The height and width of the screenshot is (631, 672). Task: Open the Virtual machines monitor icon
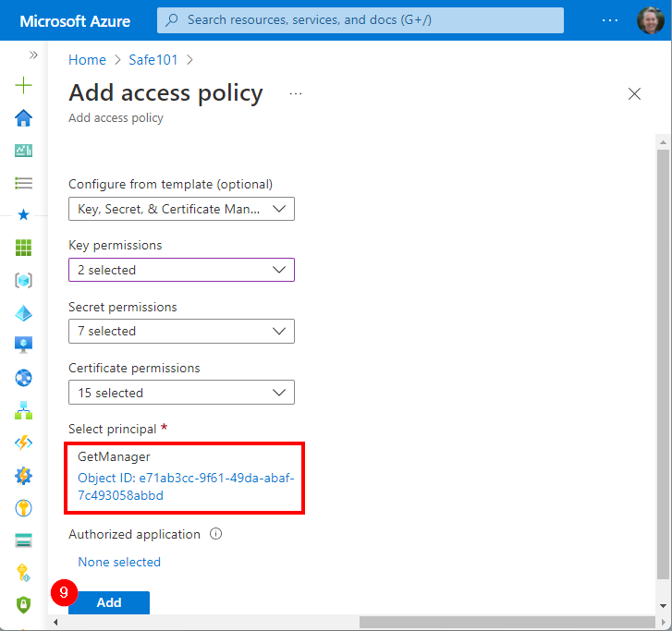[24, 345]
